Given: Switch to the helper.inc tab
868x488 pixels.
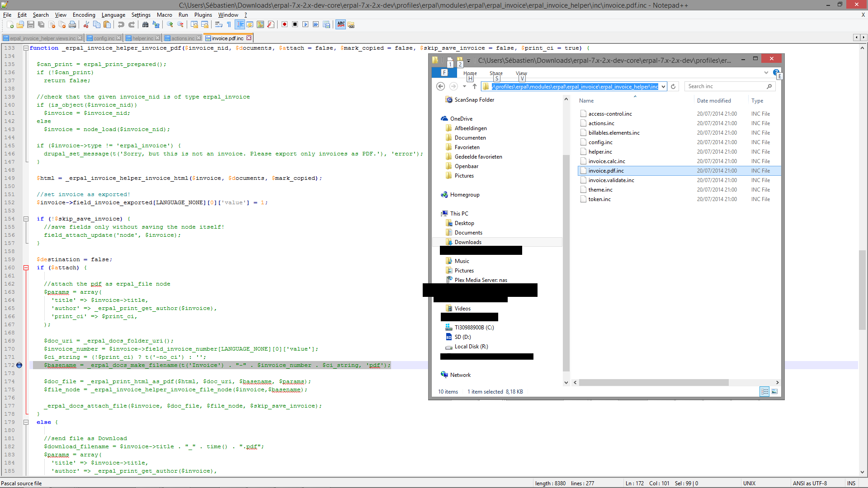Looking at the screenshot, I should point(143,38).
